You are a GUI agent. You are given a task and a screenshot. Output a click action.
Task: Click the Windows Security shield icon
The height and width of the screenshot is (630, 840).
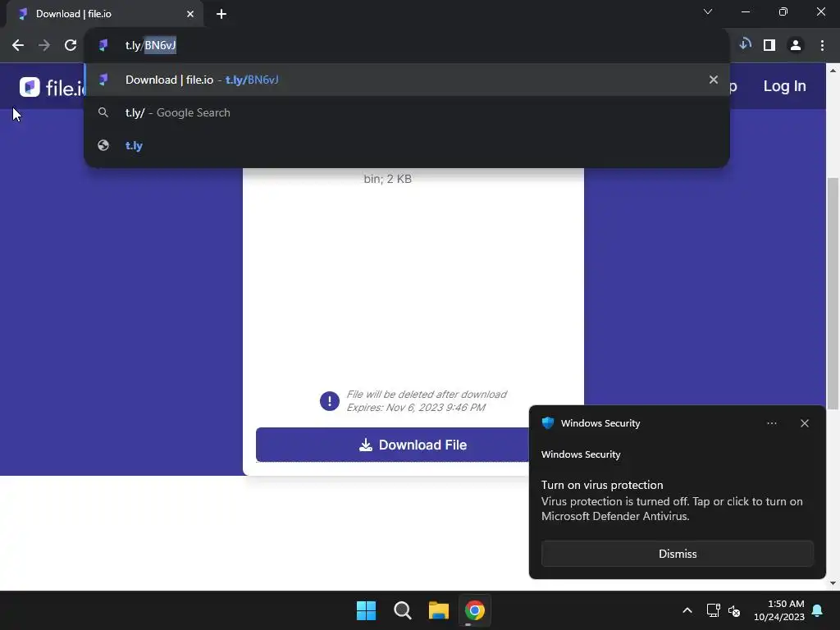(547, 422)
